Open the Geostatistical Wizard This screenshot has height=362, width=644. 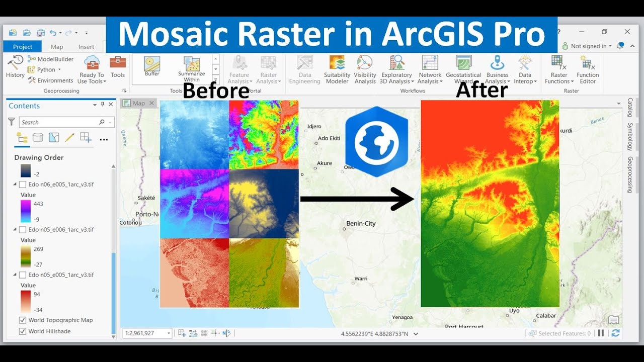coord(463,69)
